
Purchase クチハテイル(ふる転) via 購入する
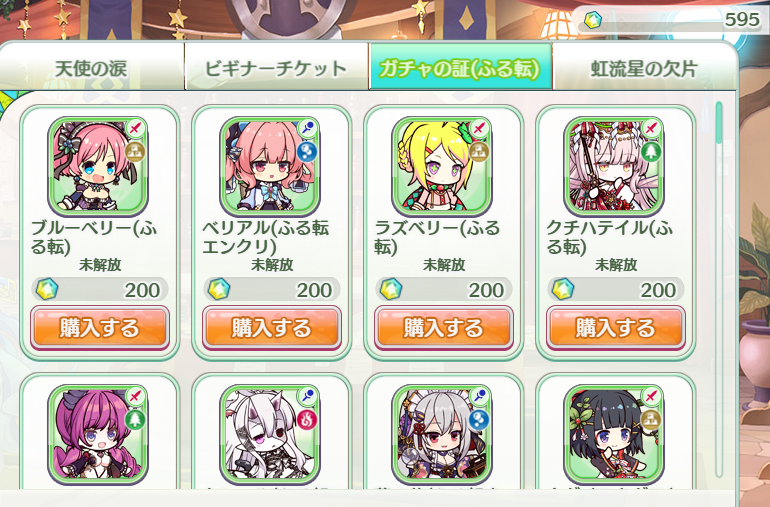pos(615,328)
